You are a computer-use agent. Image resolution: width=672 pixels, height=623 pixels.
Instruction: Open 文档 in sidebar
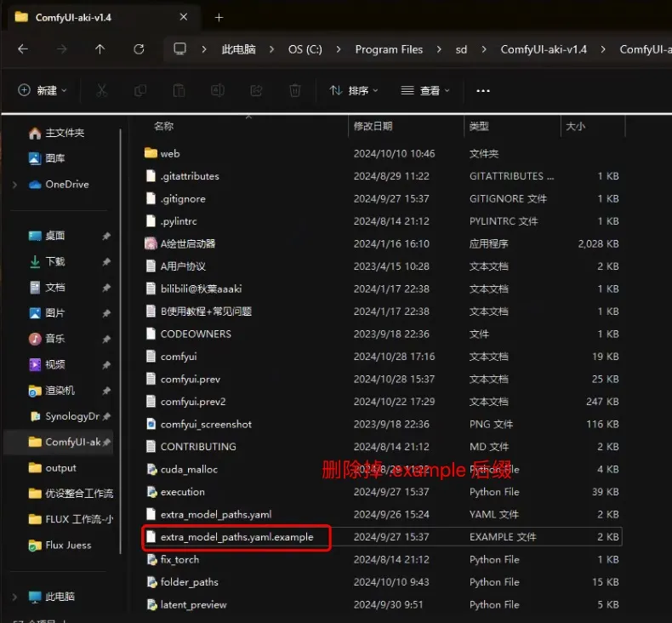(47, 288)
